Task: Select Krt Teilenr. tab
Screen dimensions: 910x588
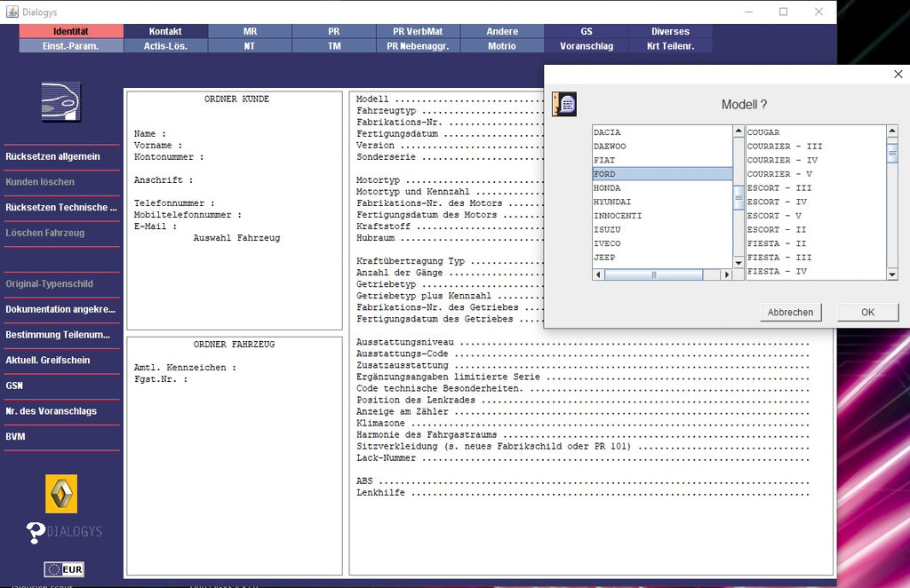Action: point(670,46)
